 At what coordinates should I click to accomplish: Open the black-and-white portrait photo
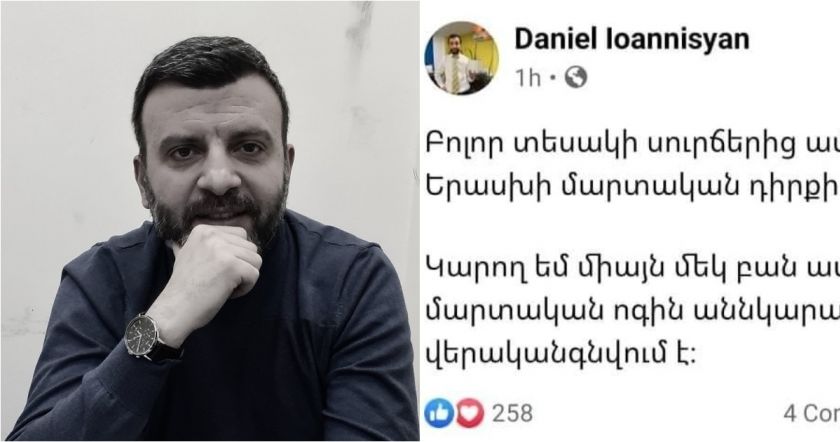pos(210,221)
